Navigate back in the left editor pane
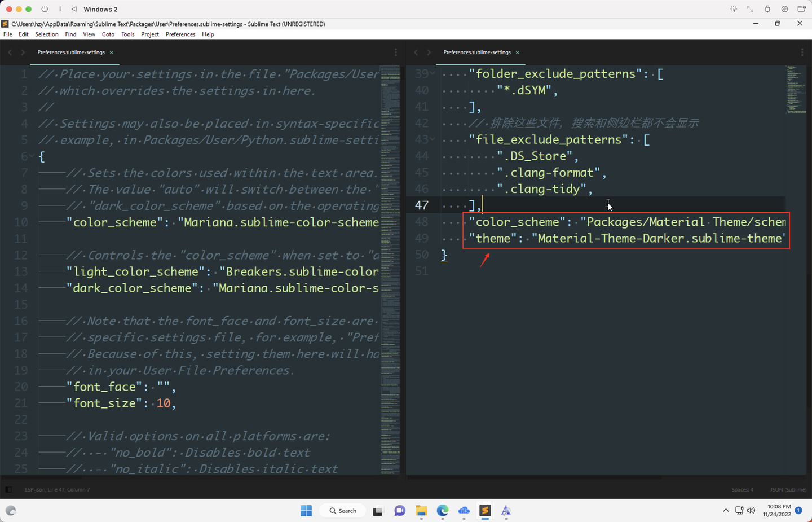 point(10,52)
